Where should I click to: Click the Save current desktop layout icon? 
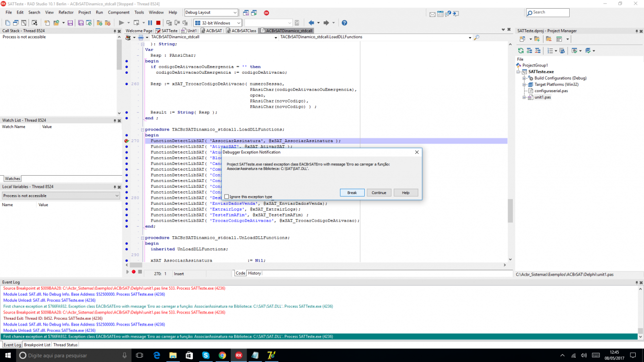(x=246, y=13)
